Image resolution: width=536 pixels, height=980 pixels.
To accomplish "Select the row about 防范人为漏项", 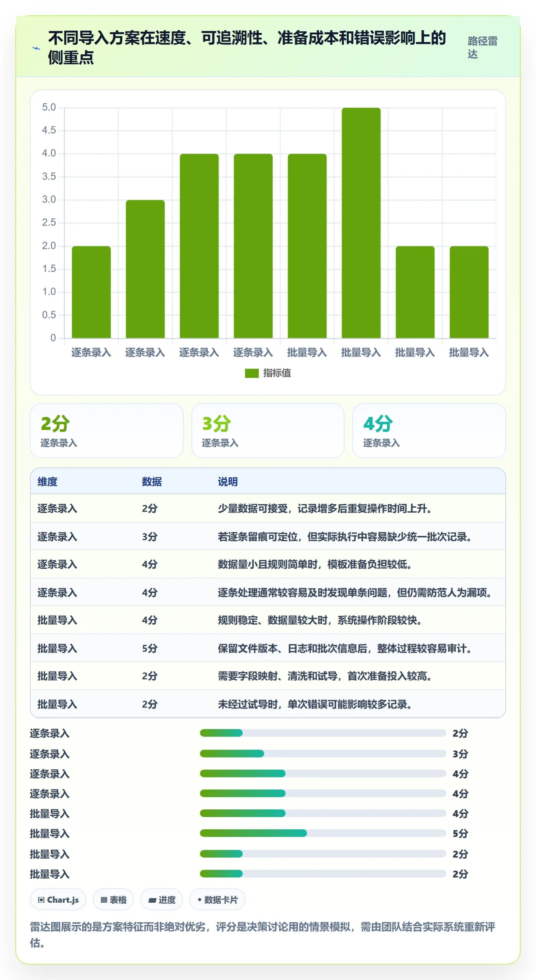I will tap(268, 593).
